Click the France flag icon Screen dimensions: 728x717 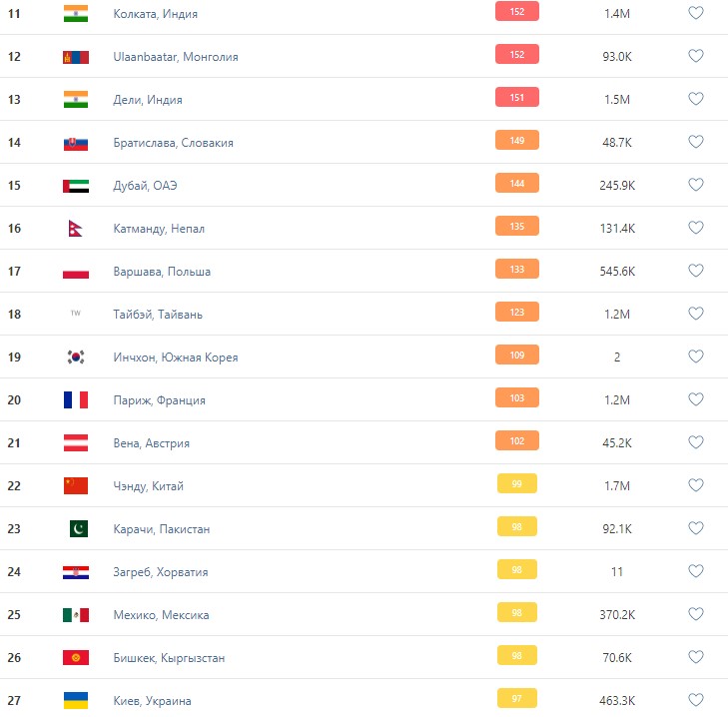coord(75,400)
